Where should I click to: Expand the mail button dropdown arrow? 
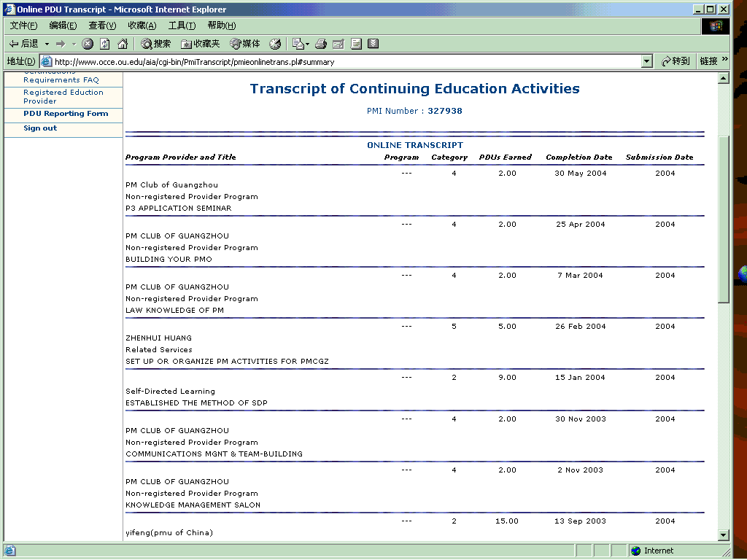pyautogui.click(x=307, y=44)
